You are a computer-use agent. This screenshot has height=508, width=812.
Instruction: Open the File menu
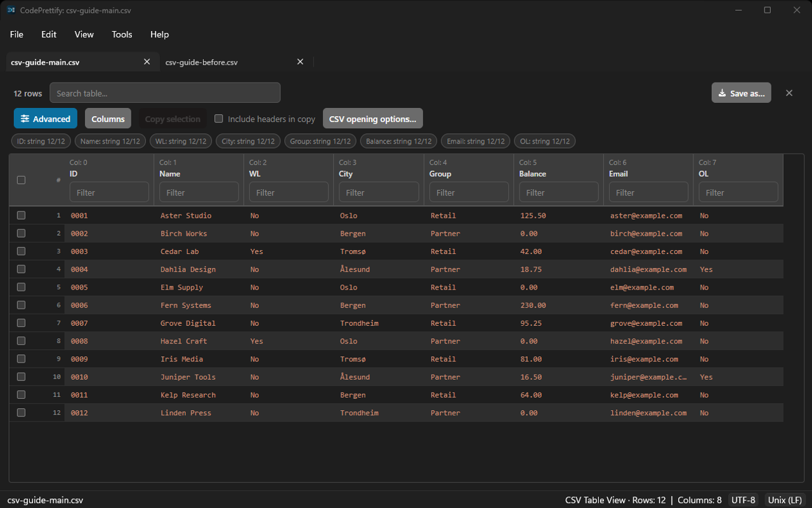[16, 34]
